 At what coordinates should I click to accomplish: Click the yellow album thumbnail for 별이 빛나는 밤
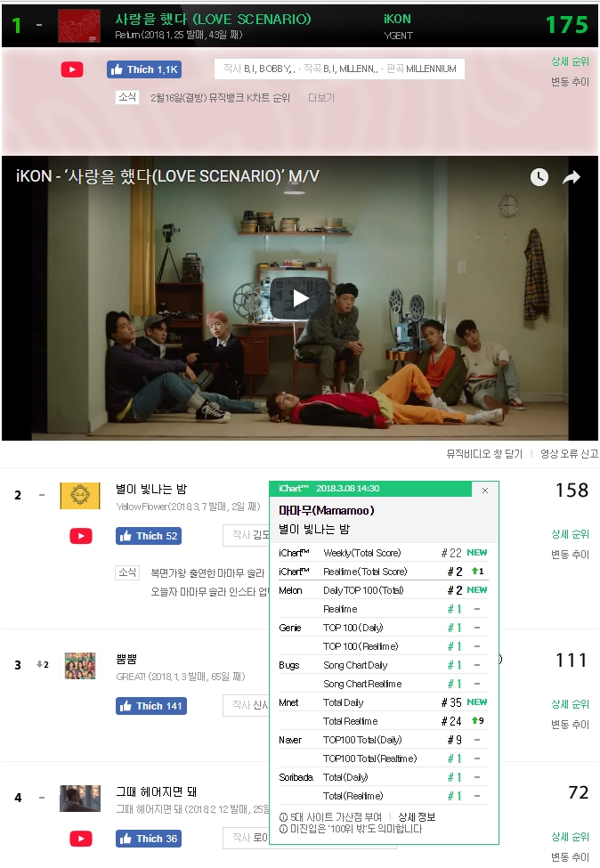(x=80, y=496)
